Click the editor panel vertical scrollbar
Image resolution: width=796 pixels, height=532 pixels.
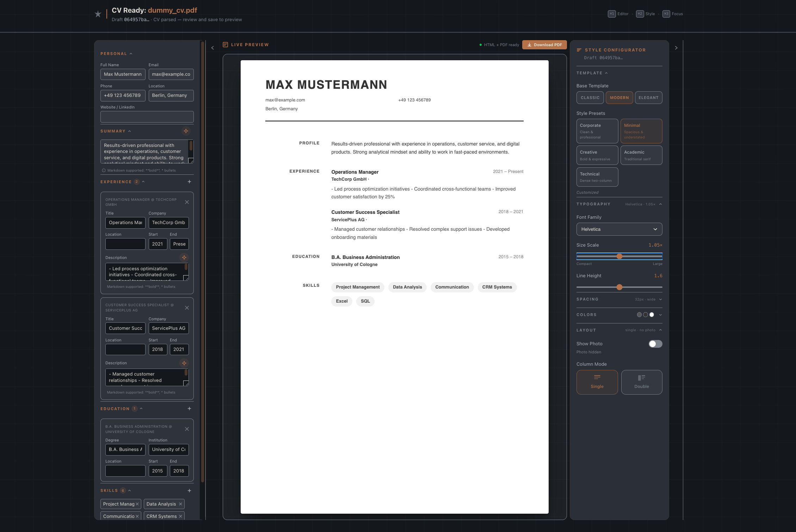203,261
